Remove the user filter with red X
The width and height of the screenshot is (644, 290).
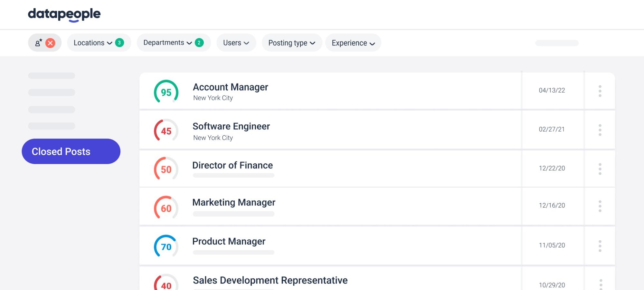(x=50, y=43)
